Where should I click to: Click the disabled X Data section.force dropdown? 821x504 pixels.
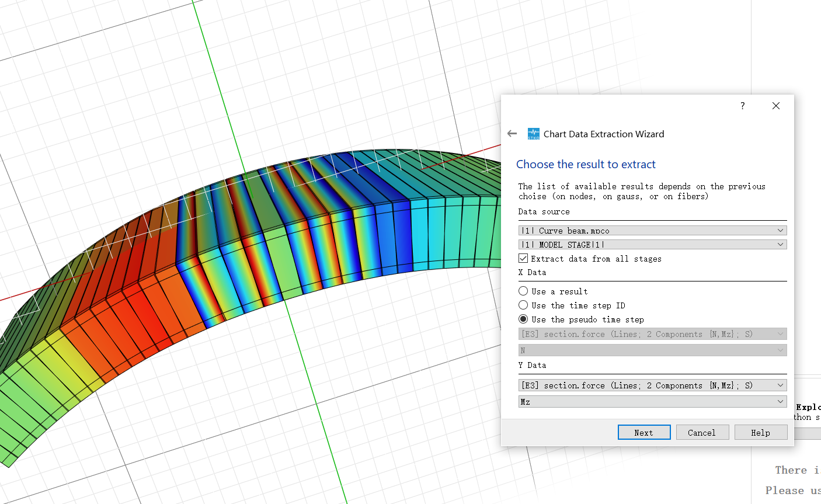point(652,334)
